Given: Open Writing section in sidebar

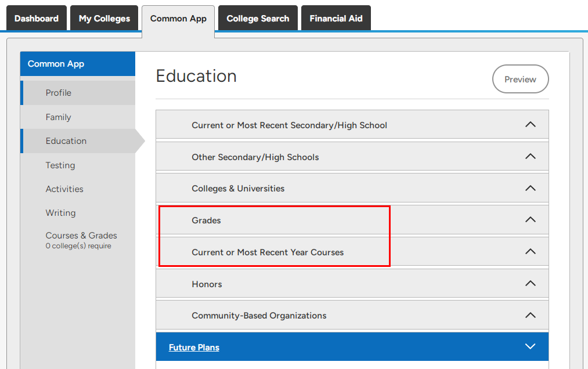Looking at the screenshot, I should (78, 213).
